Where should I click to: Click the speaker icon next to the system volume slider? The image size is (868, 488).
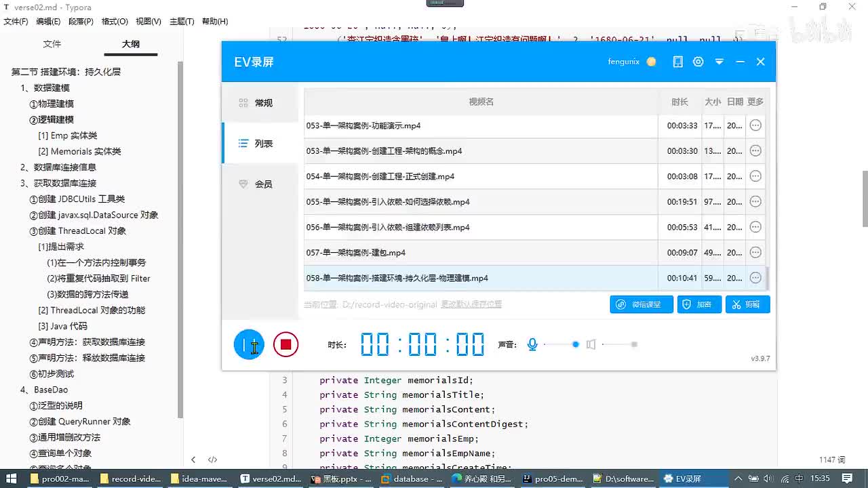(591, 344)
